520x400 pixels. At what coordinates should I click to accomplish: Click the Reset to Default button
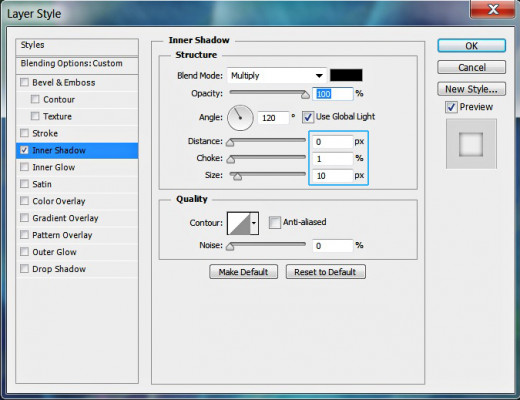point(325,272)
